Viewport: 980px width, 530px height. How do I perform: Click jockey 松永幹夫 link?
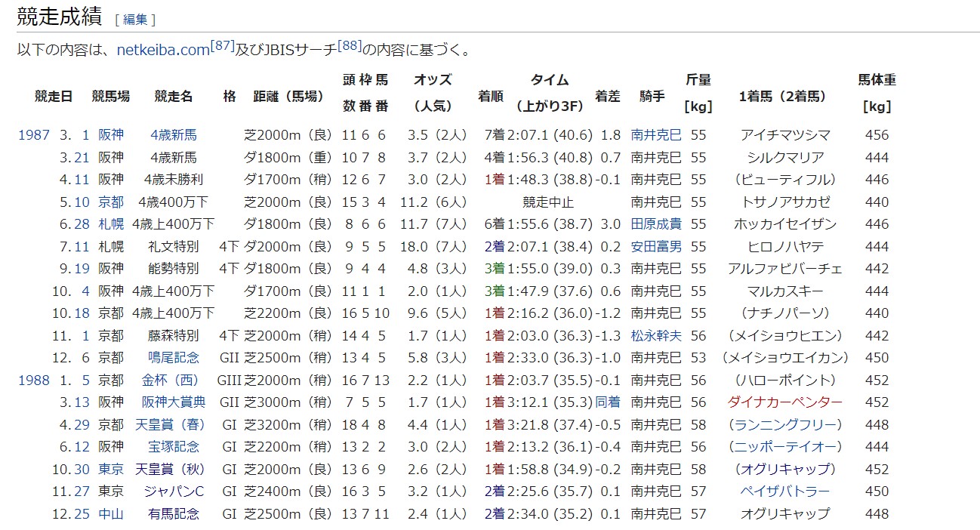point(655,335)
